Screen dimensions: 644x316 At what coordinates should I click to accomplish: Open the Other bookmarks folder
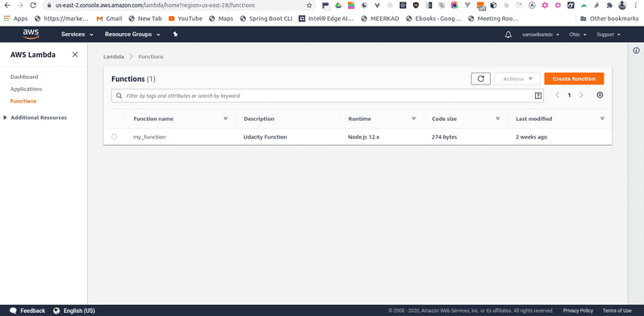click(609, 19)
